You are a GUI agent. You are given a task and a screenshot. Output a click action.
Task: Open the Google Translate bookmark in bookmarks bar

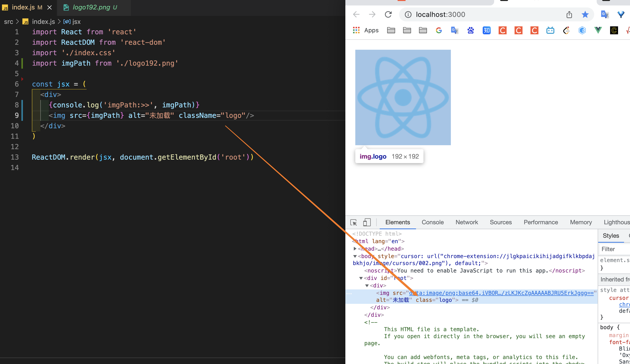tap(455, 31)
